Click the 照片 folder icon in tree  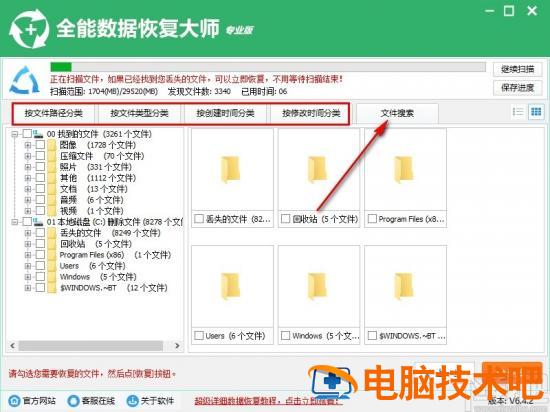[52, 167]
